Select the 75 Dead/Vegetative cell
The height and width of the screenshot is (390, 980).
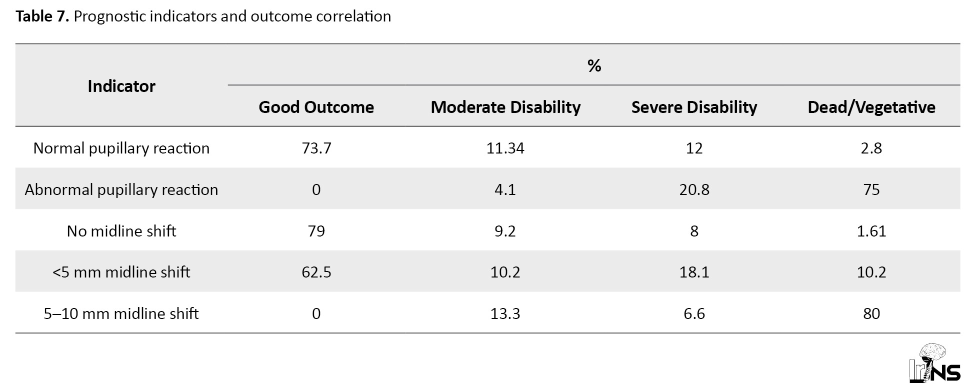871,189
